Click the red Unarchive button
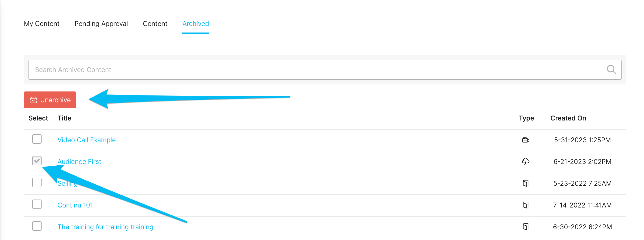Image resolution: width=644 pixels, height=240 pixels. point(50,100)
